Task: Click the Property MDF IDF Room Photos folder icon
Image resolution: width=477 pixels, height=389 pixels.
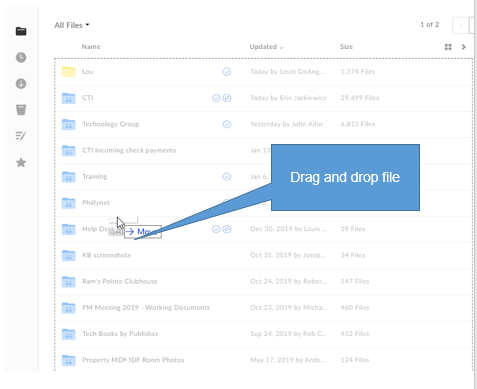Action: 69,360
